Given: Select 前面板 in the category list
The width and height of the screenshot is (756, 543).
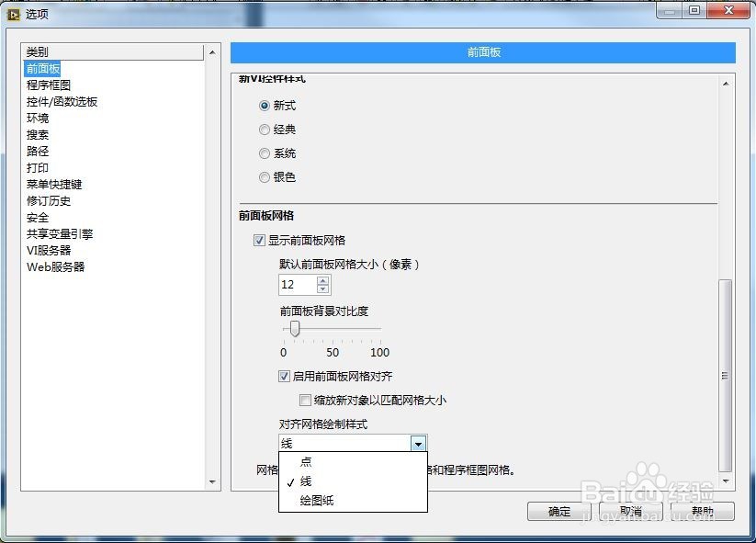Looking at the screenshot, I should pyautogui.click(x=43, y=69).
